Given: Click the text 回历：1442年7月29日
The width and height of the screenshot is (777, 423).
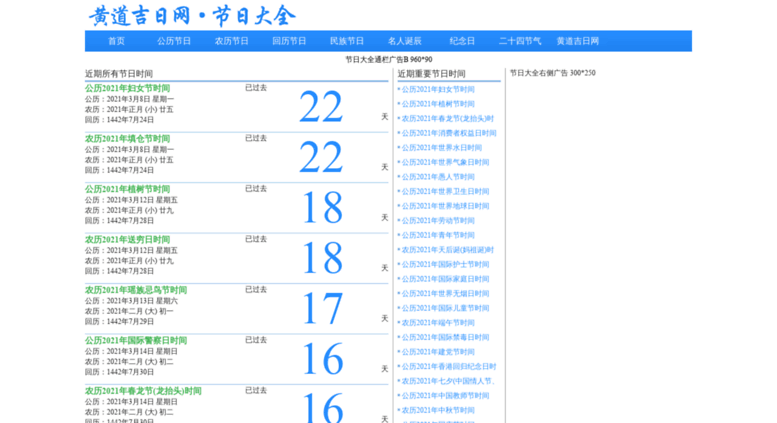Looking at the screenshot, I should click(x=119, y=322).
